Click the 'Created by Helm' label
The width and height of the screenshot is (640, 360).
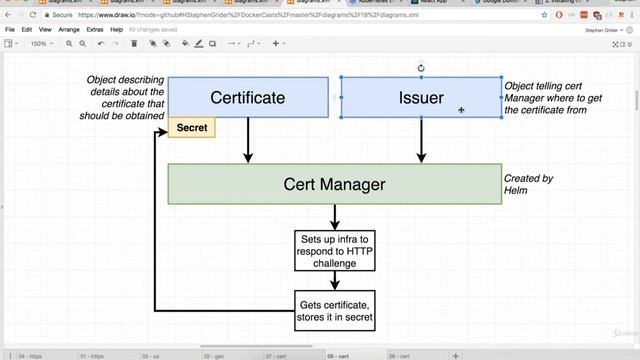(528, 184)
